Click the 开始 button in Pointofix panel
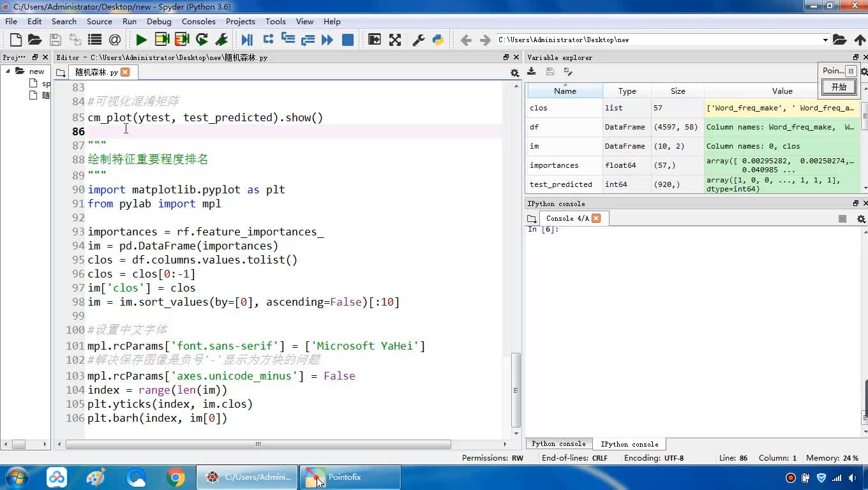The width and height of the screenshot is (868, 490). (839, 87)
